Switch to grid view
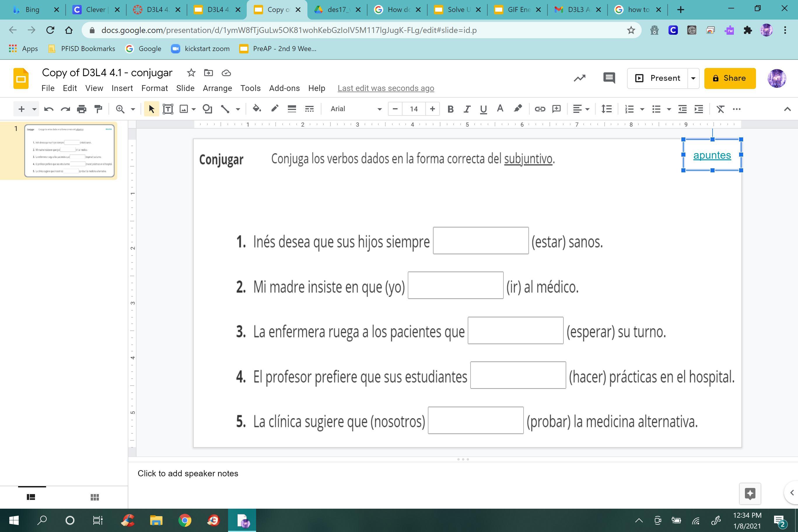The width and height of the screenshot is (798, 532). [x=95, y=497]
